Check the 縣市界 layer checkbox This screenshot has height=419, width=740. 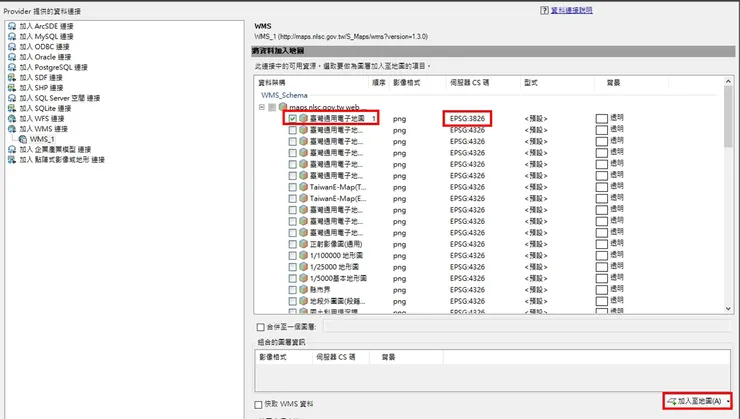pos(293,289)
